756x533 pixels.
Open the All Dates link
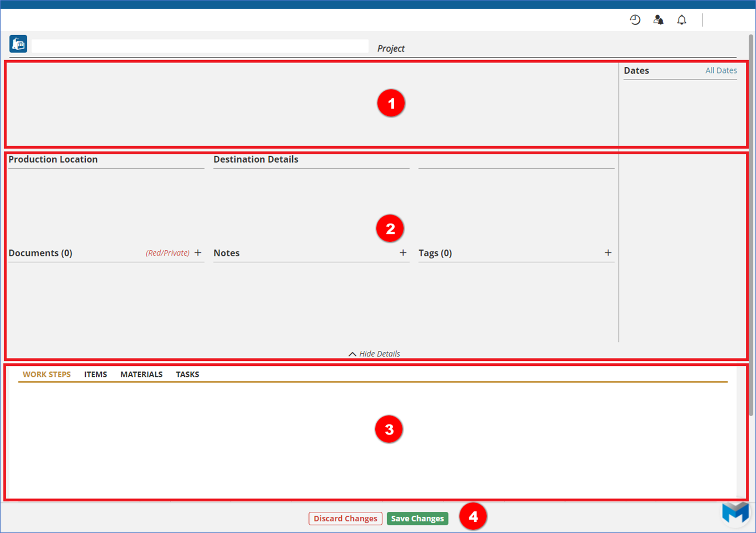click(721, 71)
